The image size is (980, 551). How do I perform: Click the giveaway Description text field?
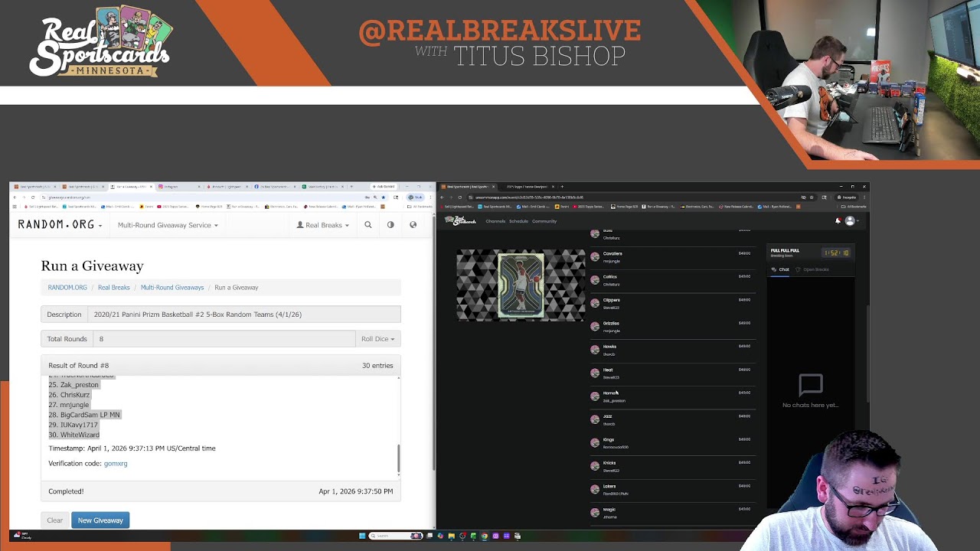[243, 315]
